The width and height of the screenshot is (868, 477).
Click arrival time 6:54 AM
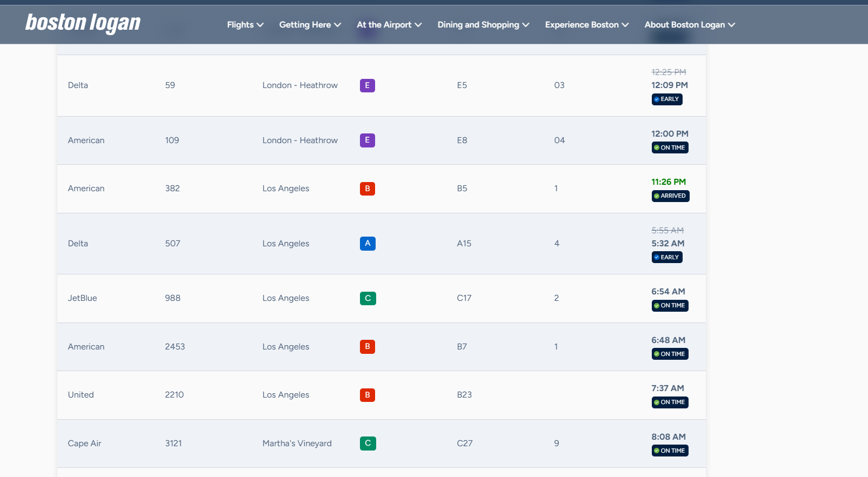point(668,292)
